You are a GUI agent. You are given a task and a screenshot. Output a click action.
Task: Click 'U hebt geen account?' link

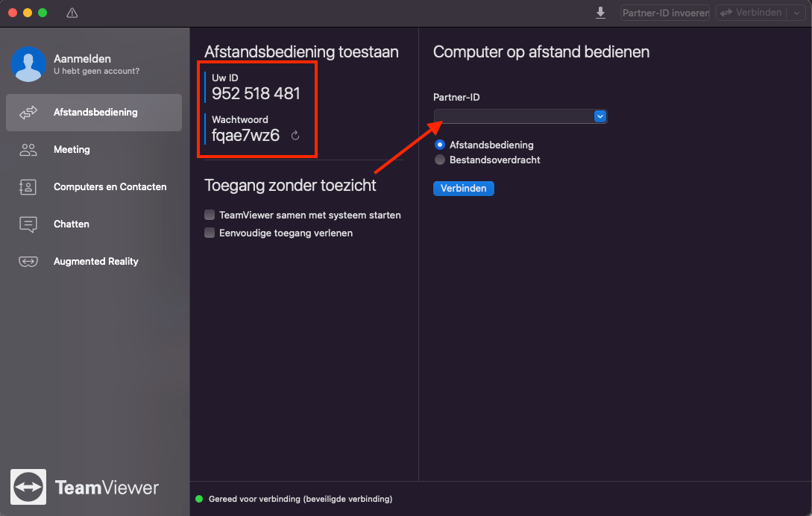[x=96, y=71]
